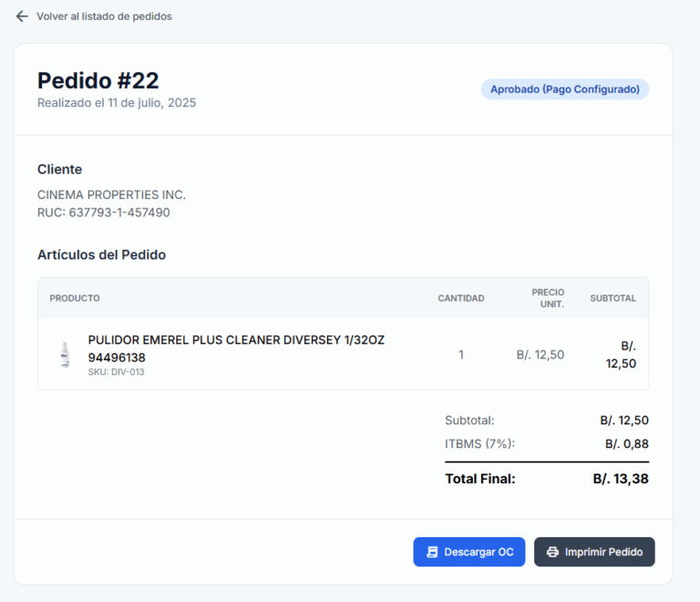Screen dimensions: 700x602
Task: Click the PRODUCTO column header
Action: click(75, 298)
